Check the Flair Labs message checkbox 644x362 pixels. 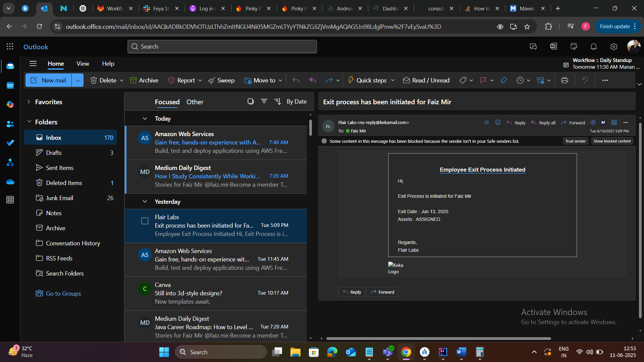tap(145, 221)
